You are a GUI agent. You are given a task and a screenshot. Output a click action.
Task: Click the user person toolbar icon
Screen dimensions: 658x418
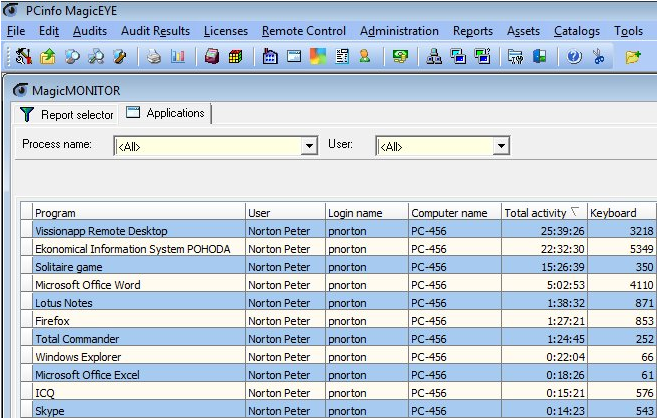click(x=365, y=56)
